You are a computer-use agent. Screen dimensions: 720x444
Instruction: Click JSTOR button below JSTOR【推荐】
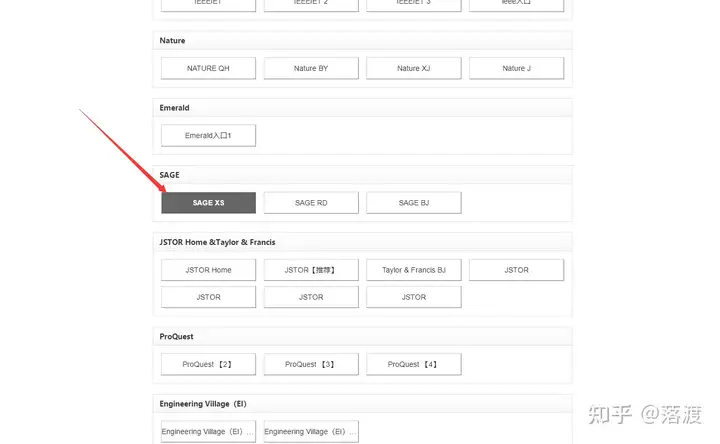(x=311, y=297)
